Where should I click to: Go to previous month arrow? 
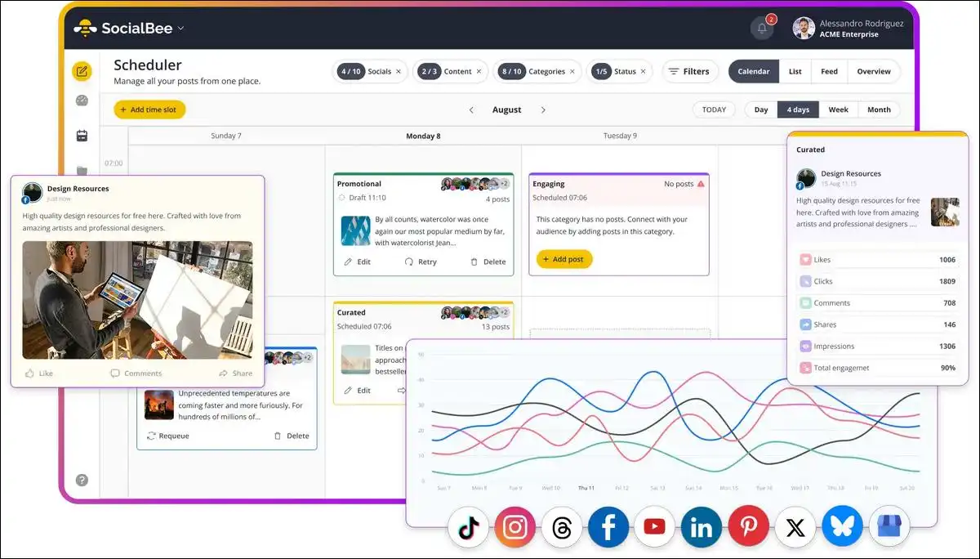[x=471, y=110]
